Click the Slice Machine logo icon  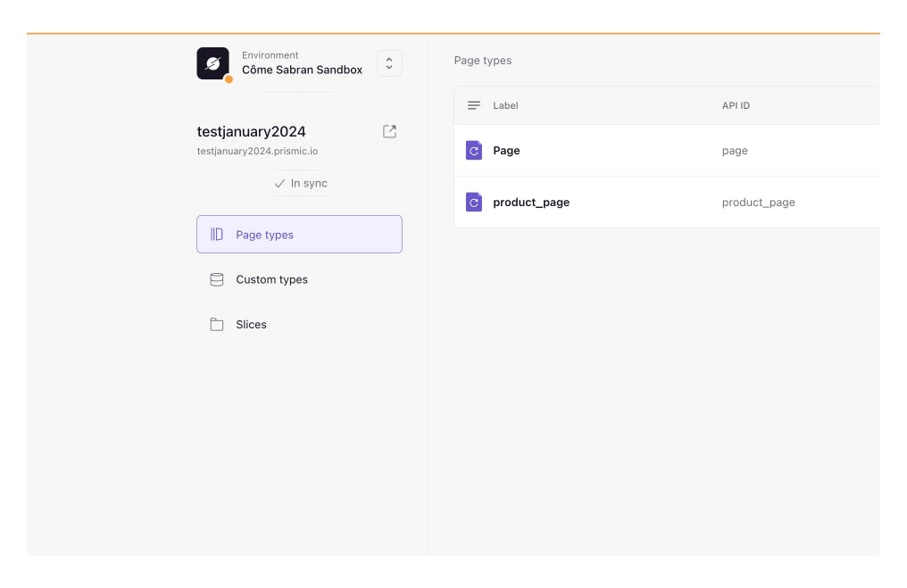(x=212, y=63)
